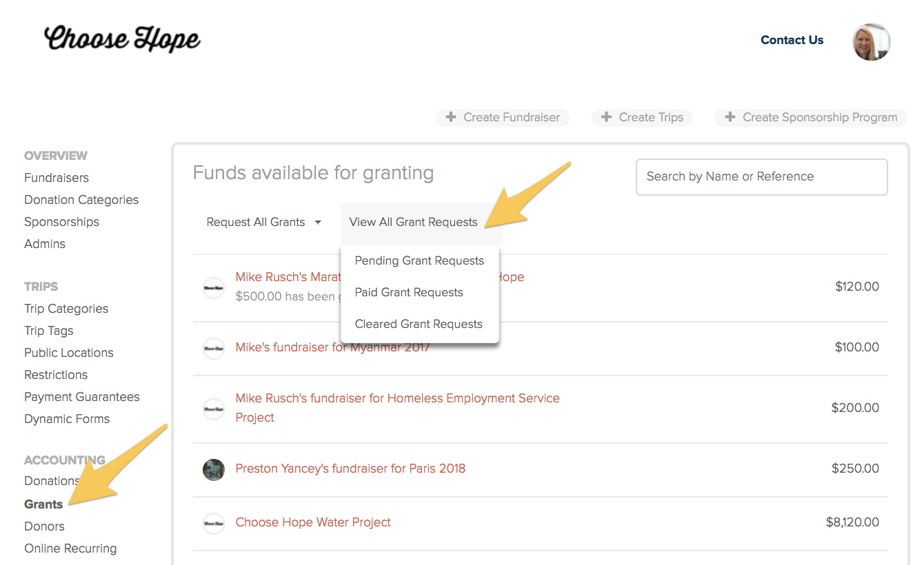Image resolution: width=924 pixels, height=565 pixels.
Task: Click the $200.00 amount
Action: [855, 408]
